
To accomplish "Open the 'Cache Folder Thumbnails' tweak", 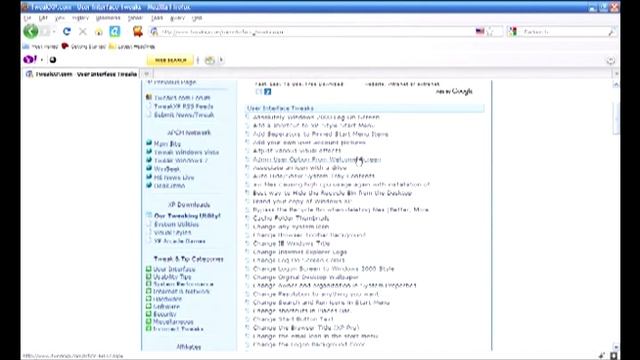I will click(x=291, y=218).
